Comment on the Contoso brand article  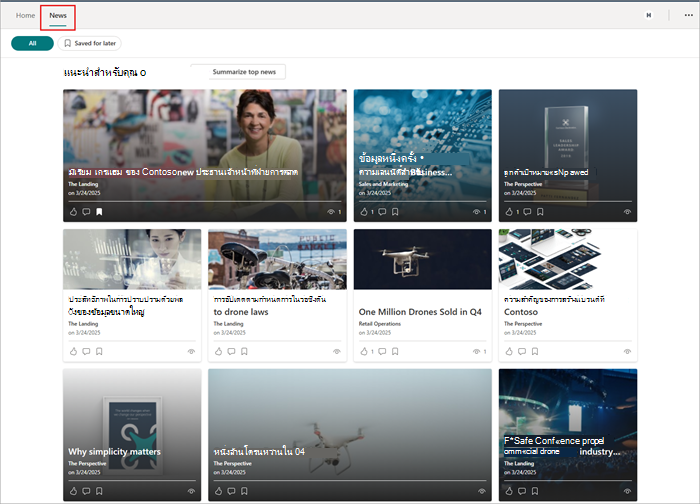click(x=522, y=351)
